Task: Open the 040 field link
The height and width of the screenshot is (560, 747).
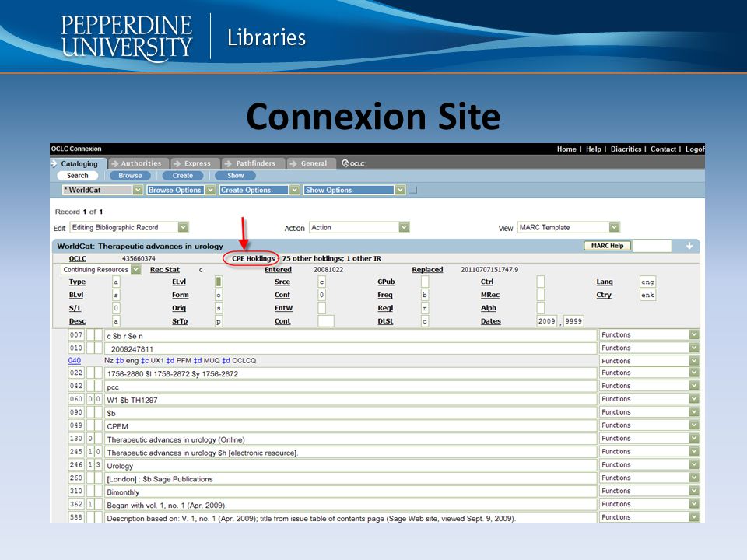Action: pos(75,361)
